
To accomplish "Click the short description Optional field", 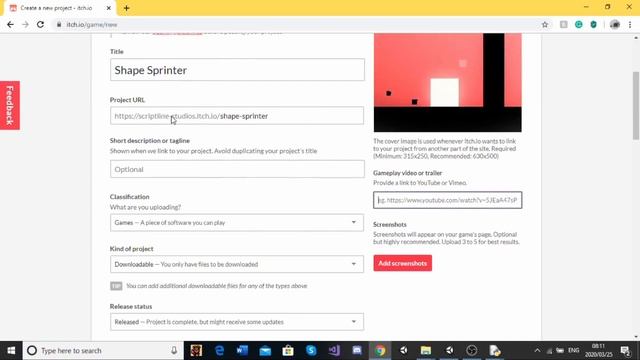I will [237, 169].
